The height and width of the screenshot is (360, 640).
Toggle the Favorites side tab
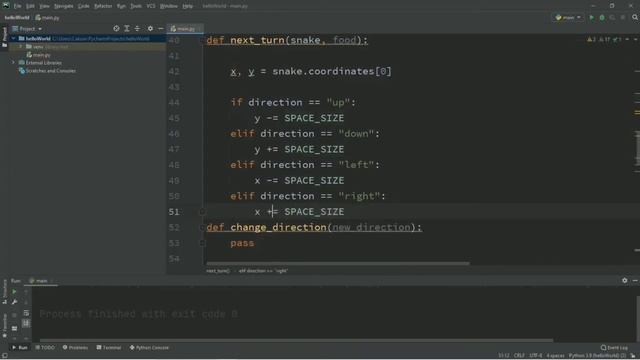pyautogui.click(x=4, y=325)
